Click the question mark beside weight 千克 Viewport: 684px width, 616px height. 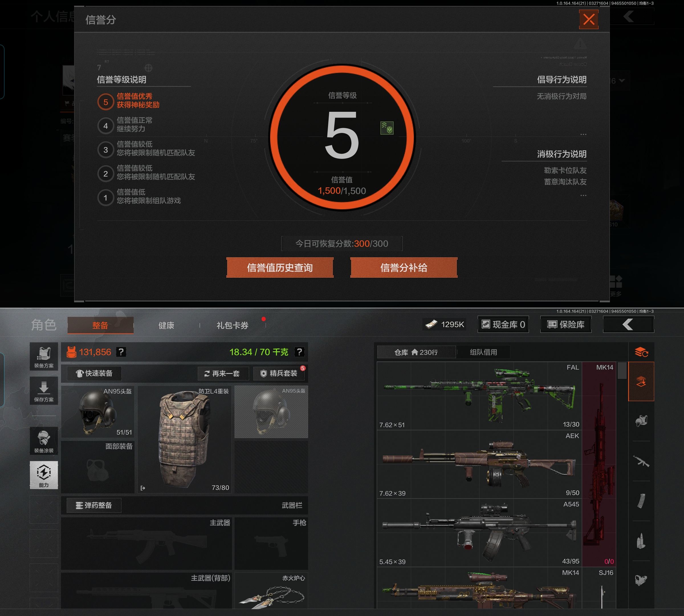(x=299, y=352)
